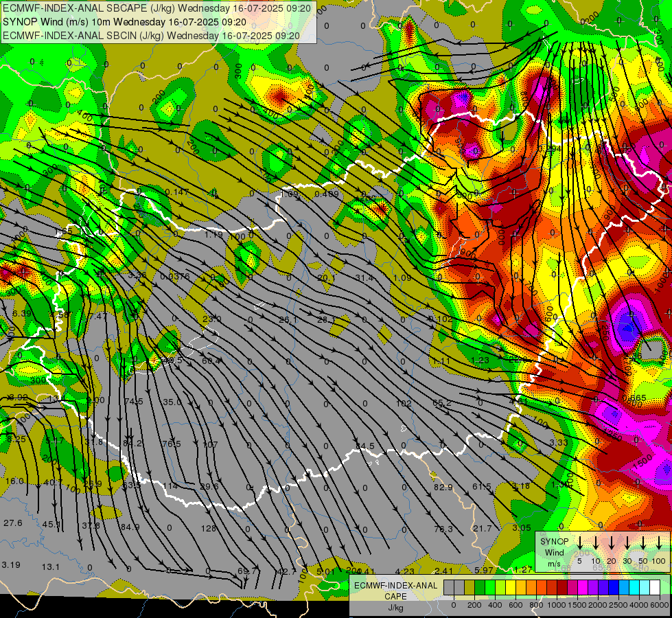Click the map value 0.409
The width and height of the screenshot is (672, 618).
click(x=327, y=194)
